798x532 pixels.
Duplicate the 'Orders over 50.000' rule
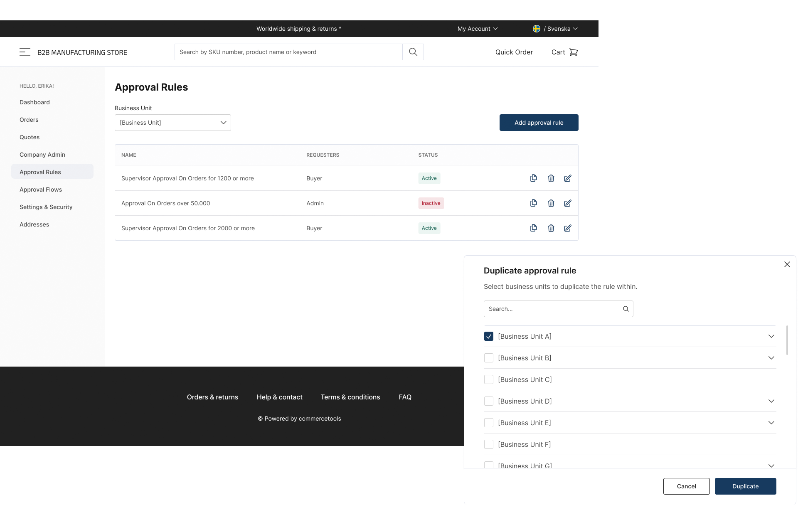[534, 203]
